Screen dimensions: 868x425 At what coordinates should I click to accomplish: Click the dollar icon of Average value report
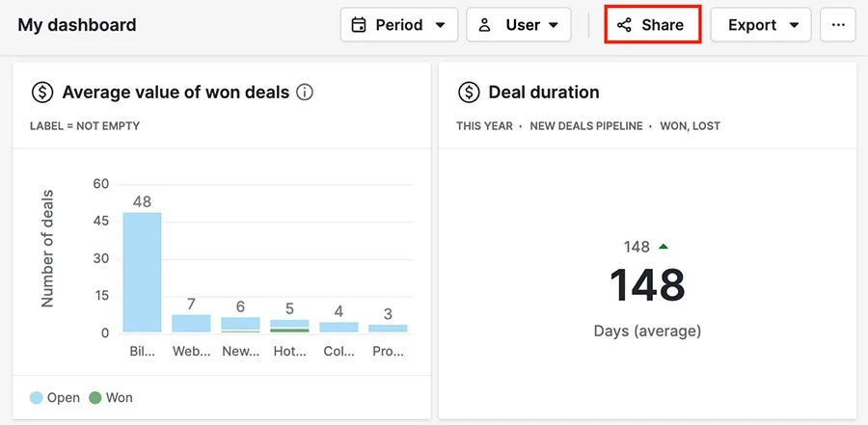click(42, 92)
